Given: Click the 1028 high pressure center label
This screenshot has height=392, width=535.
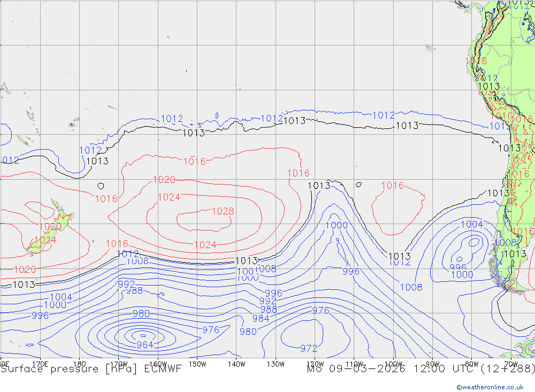Looking at the screenshot, I should (223, 211).
